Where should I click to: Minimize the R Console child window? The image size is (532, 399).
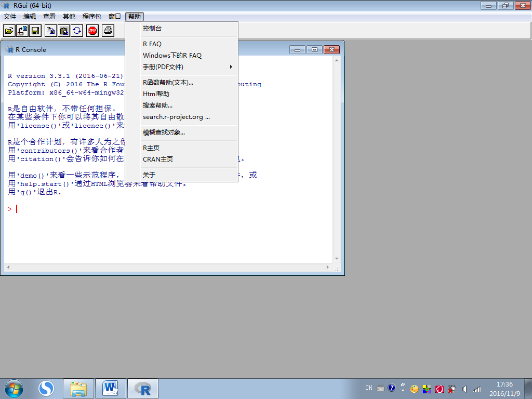[297, 50]
